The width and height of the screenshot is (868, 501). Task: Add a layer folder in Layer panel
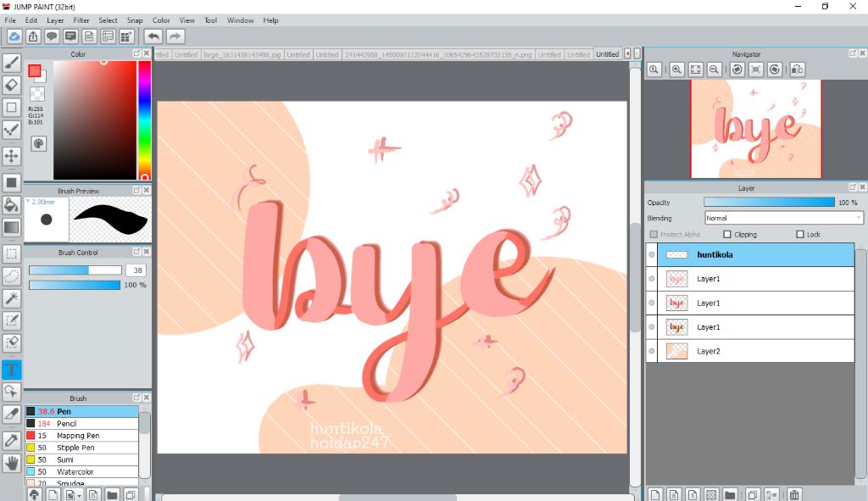730,494
